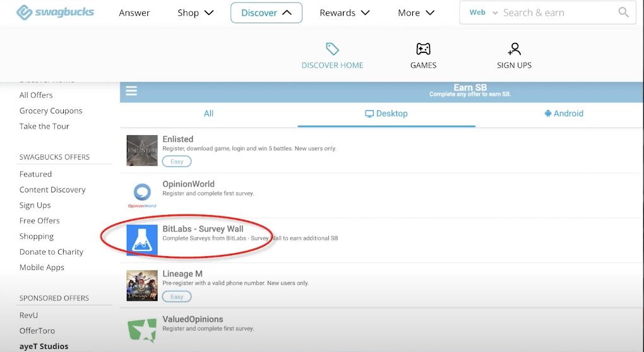The width and height of the screenshot is (644, 352).
Task: Open the Answer menu item
Action: point(134,13)
